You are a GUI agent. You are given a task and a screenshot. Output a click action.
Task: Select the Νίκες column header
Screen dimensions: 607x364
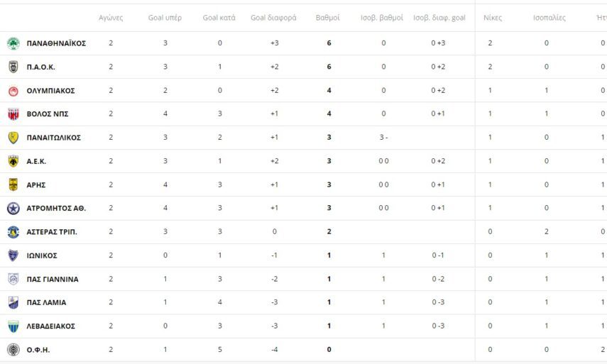tap(492, 18)
